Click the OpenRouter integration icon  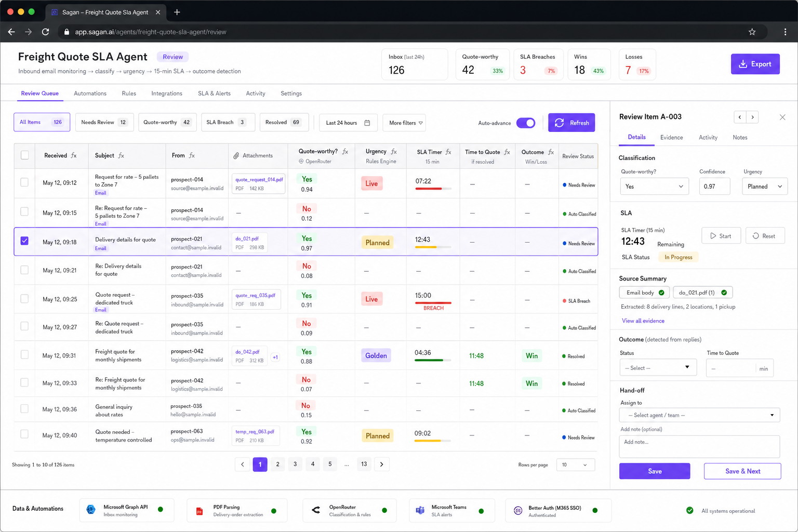[316, 510]
